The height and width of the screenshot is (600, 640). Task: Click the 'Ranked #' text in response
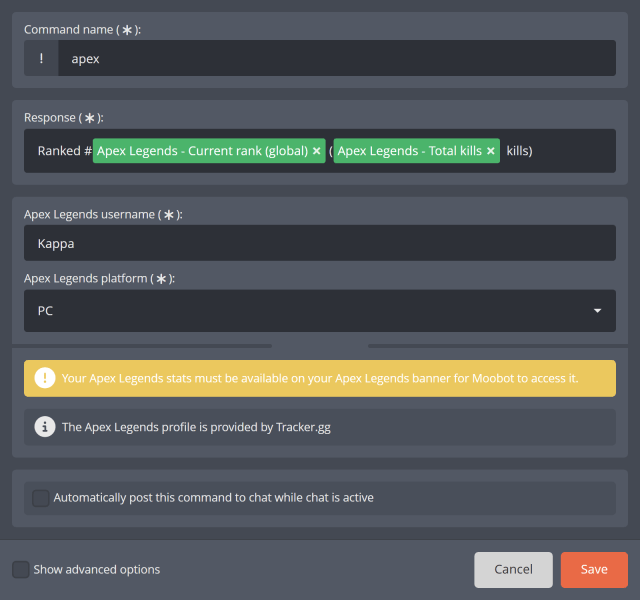click(x=64, y=151)
